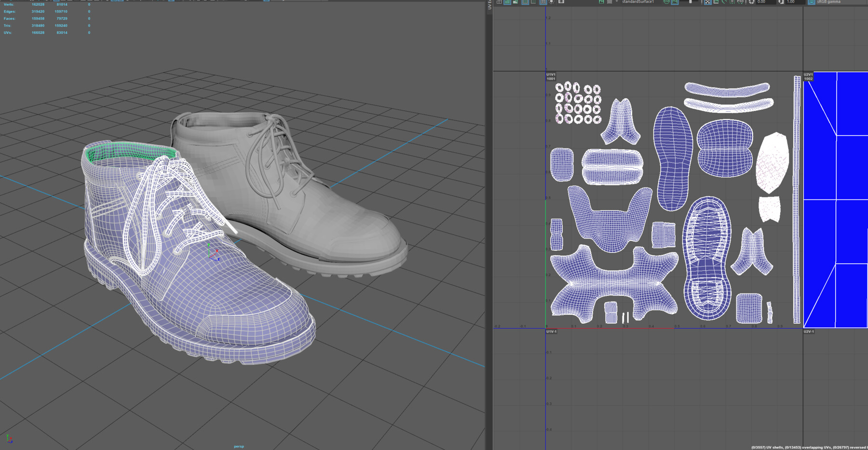Viewport: 868px width, 450px height.
Task: Click the isolate select icon in UV Editor
Action: pyautogui.click(x=500, y=3)
